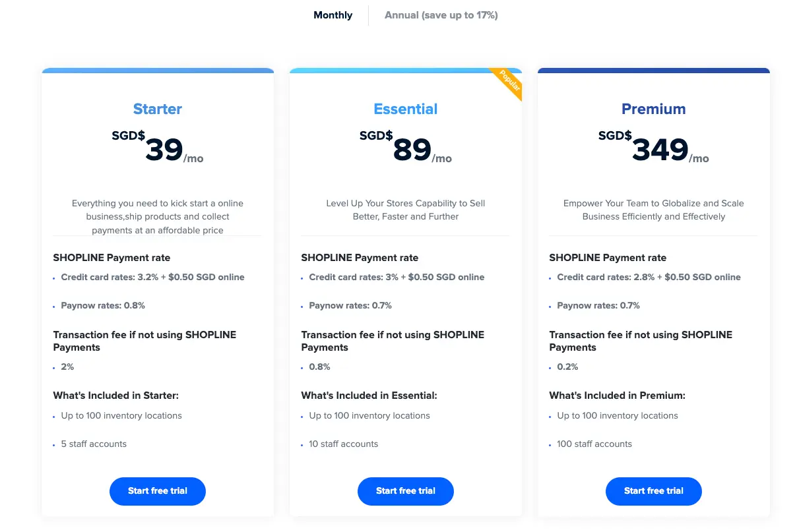Start free trial for the Starter plan
The width and height of the screenshot is (797, 532).
158,491
